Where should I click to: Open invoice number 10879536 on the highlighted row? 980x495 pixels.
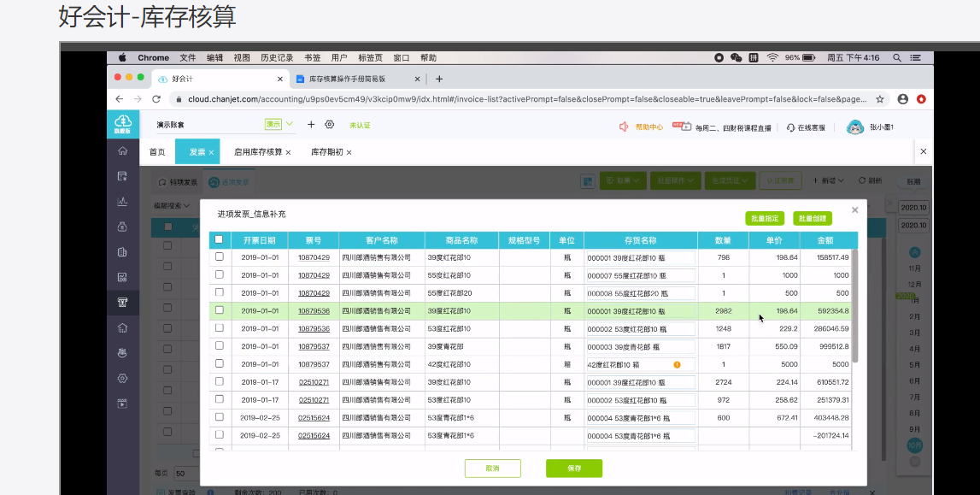[314, 310]
